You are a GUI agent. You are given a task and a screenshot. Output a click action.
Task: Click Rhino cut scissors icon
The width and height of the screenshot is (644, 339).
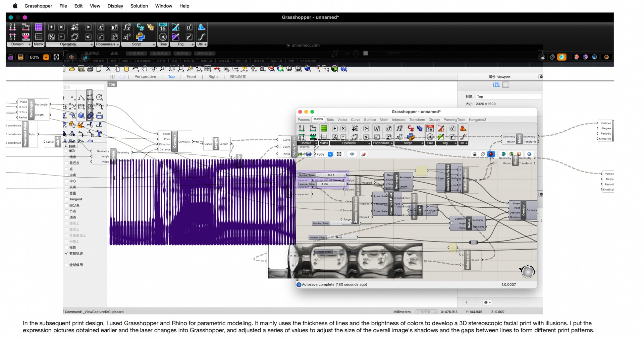tap(108, 69)
